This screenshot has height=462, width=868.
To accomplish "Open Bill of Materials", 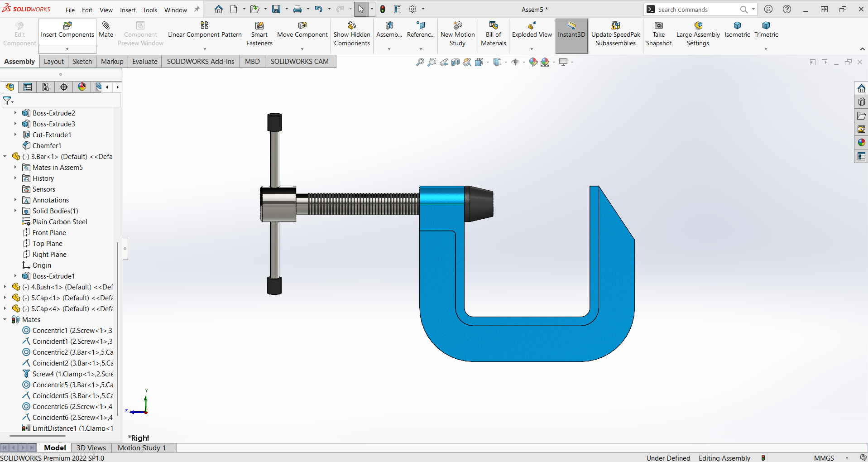I will 493,34.
